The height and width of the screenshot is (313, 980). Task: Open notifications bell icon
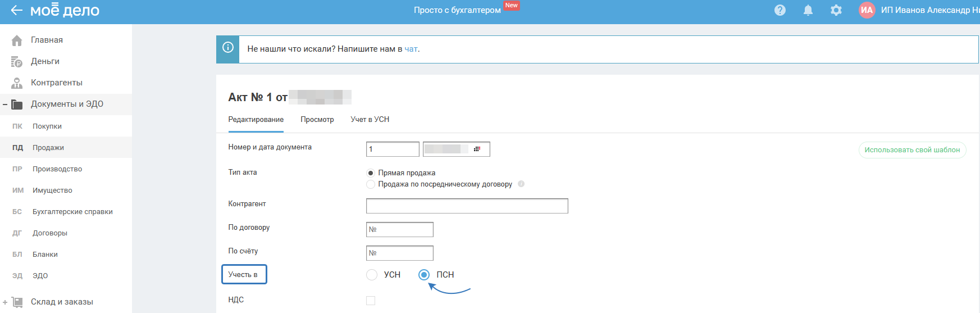(808, 10)
